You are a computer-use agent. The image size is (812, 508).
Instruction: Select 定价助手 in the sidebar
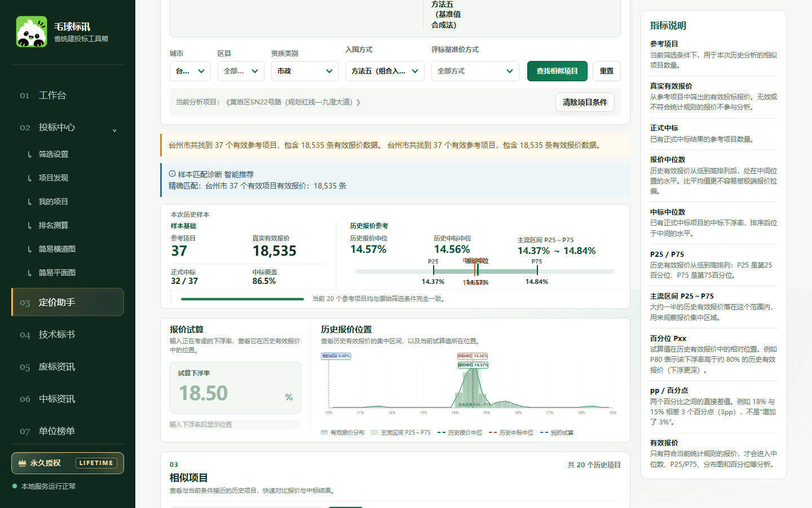68,302
